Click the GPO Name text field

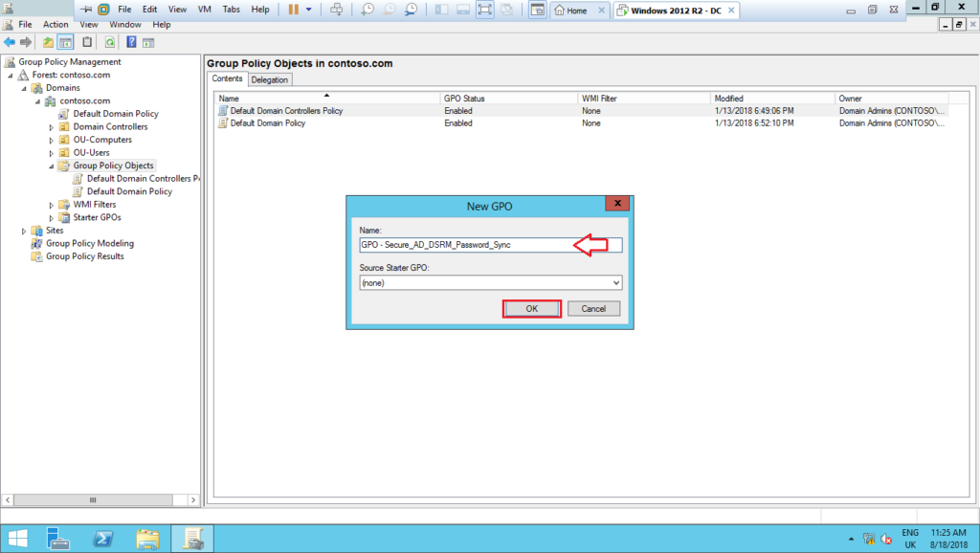click(491, 245)
